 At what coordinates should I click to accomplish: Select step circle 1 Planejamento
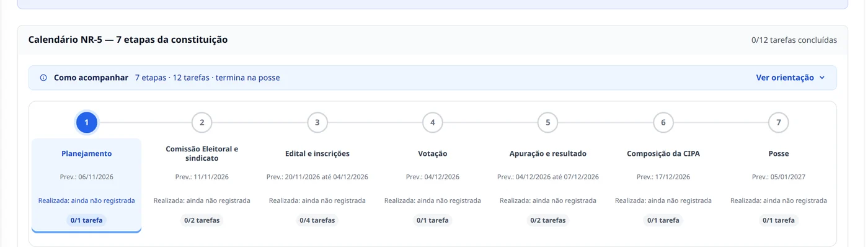87,122
